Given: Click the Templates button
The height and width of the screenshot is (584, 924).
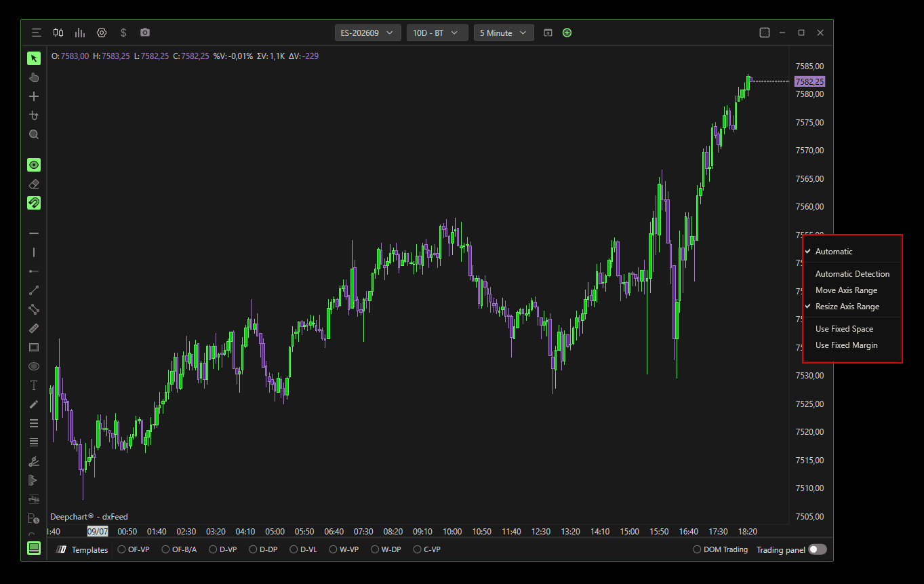Looking at the screenshot, I should click(83, 549).
